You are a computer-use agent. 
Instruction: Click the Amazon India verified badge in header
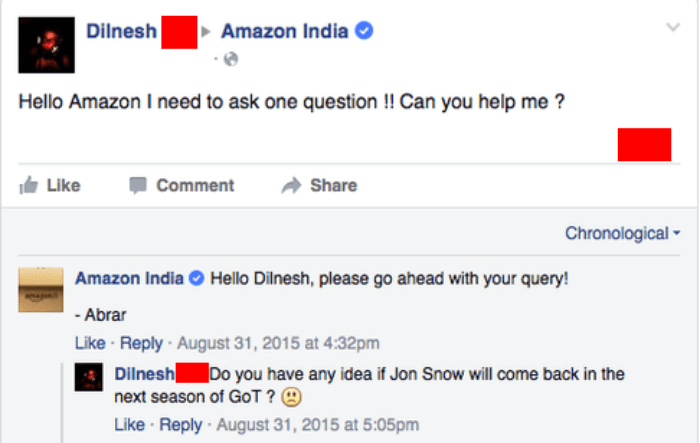[x=364, y=31]
